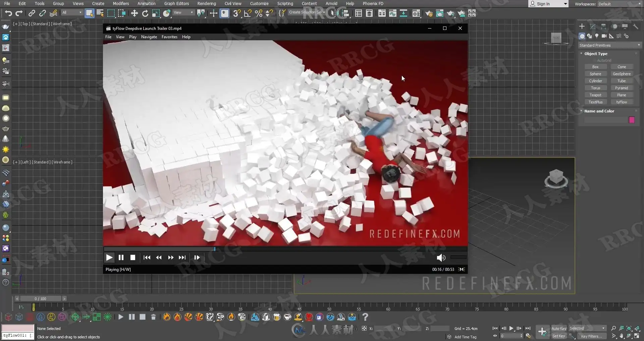
Task: Open the Workspaces Default dropdown
Action: pyautogui.click(x=619, y=4)
